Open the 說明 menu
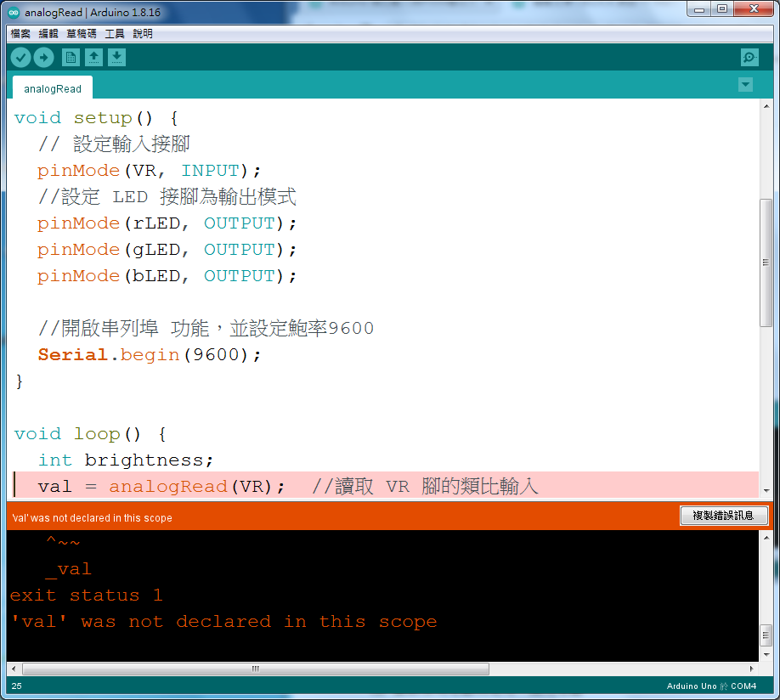 coord(143,34)
